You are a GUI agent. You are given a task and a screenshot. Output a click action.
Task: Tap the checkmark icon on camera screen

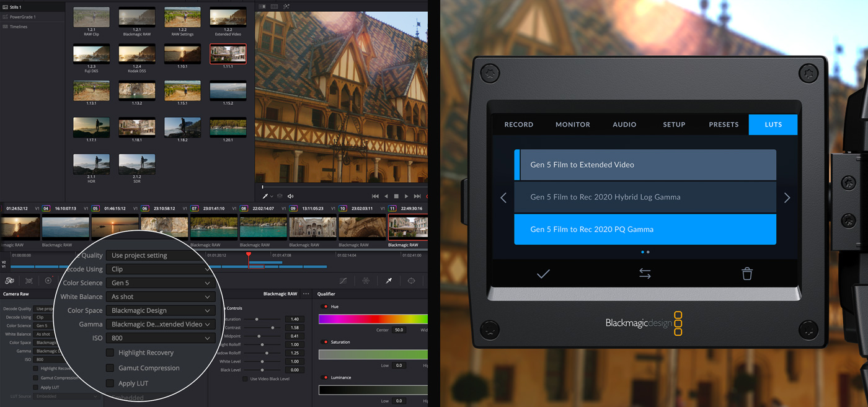[x=543, y=274]
